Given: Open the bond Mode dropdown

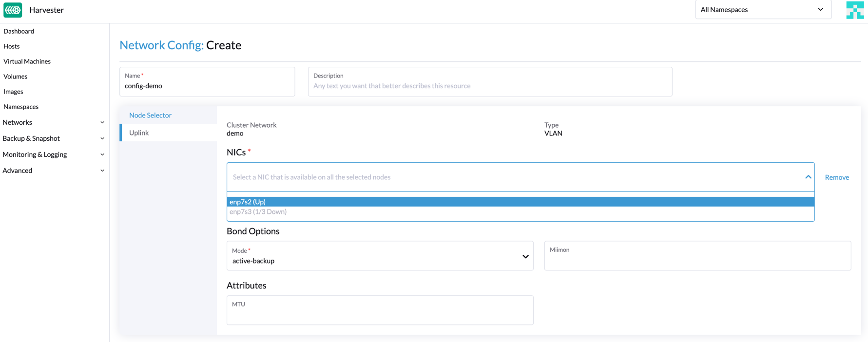Looking at the screenshot, I should (x=380, y=256).
